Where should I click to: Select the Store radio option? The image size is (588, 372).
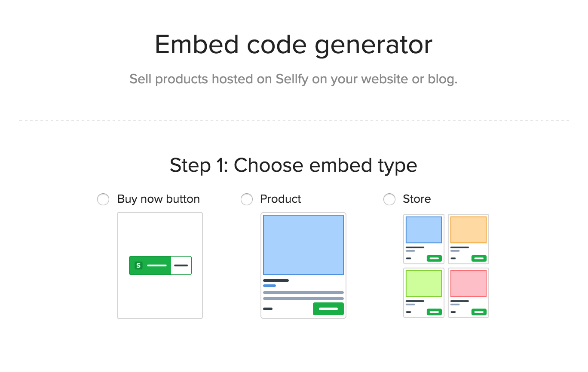[x=389, y=199]
